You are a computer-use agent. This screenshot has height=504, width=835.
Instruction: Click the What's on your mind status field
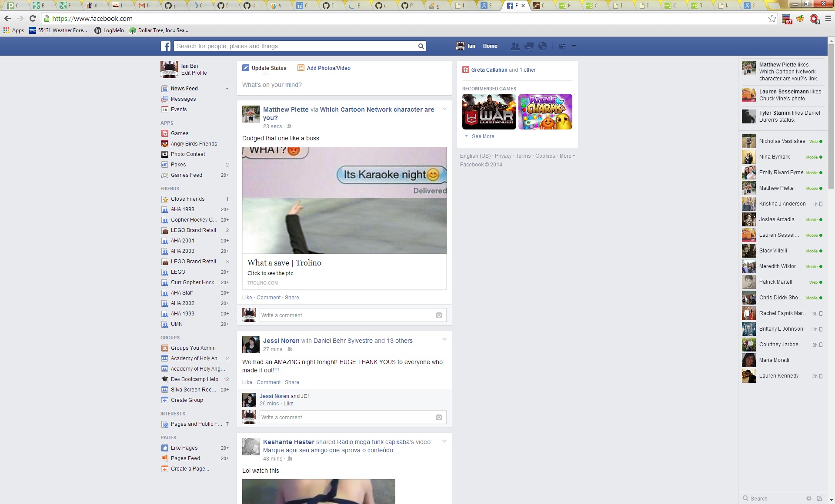344,85
